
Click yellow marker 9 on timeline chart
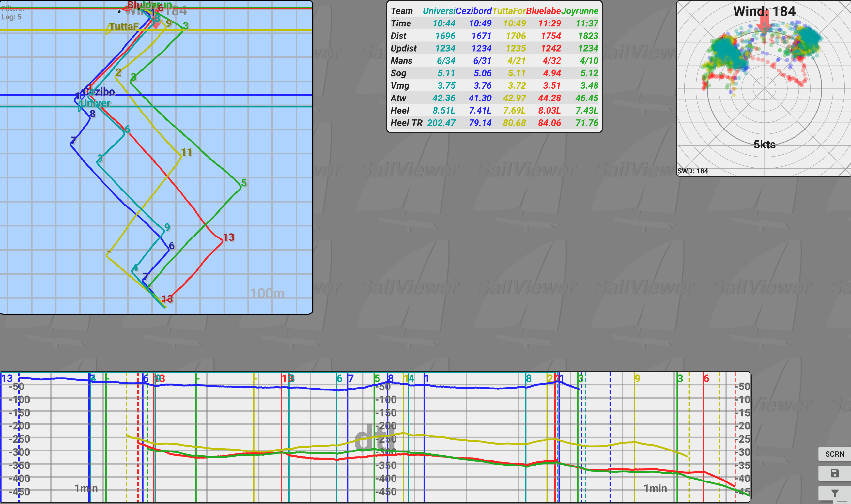[x=637, y=378]
